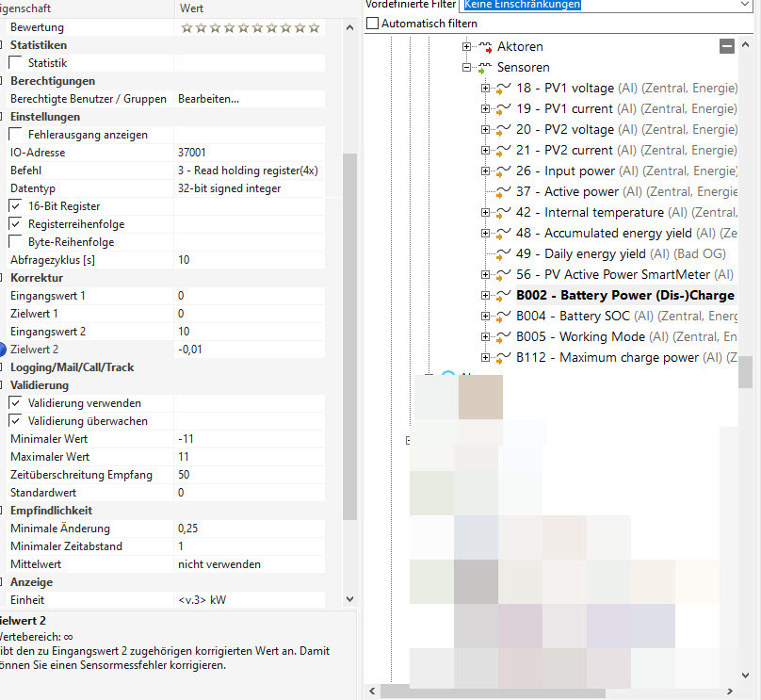
Task: Toggle the Statistik checkbox
Action: [x=15, y=62]
